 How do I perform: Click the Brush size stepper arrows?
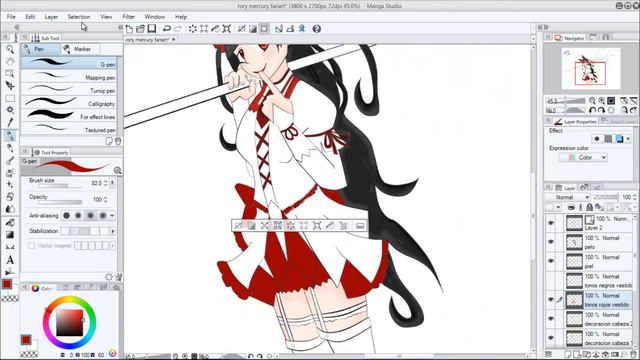click(x=106, y=183)
